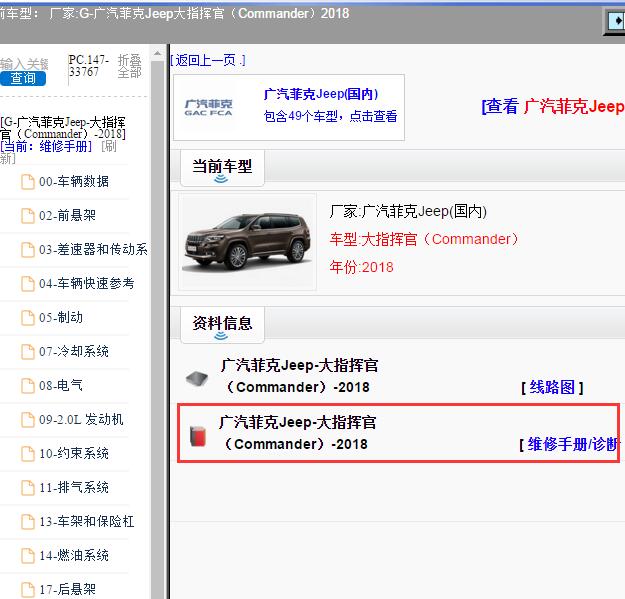The image size is (625, 599).
Task: Open the 广汽菲克Jeep(国内) brand link
Action: pyautogui.click(x=321, y=94)
